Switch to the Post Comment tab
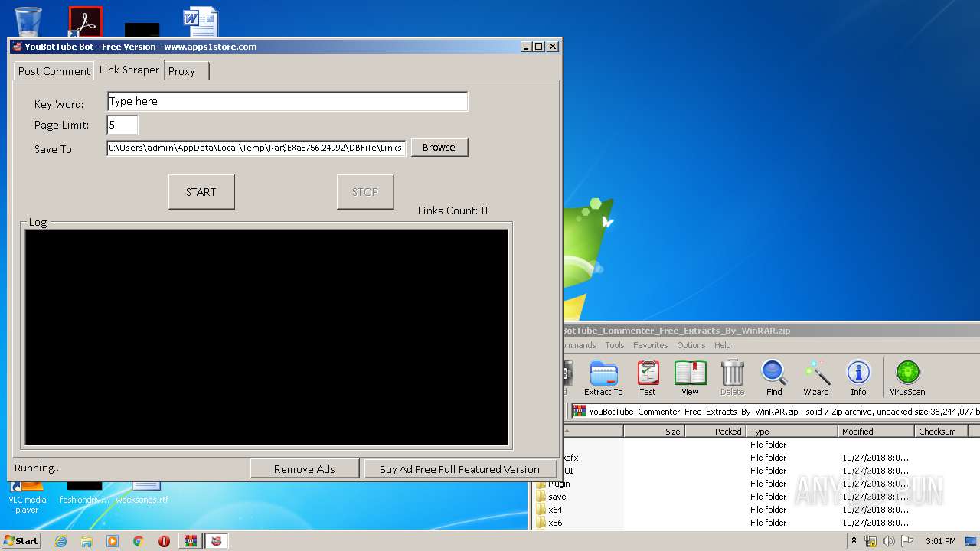Screen dimensions: 980x551 pos(54,71)
